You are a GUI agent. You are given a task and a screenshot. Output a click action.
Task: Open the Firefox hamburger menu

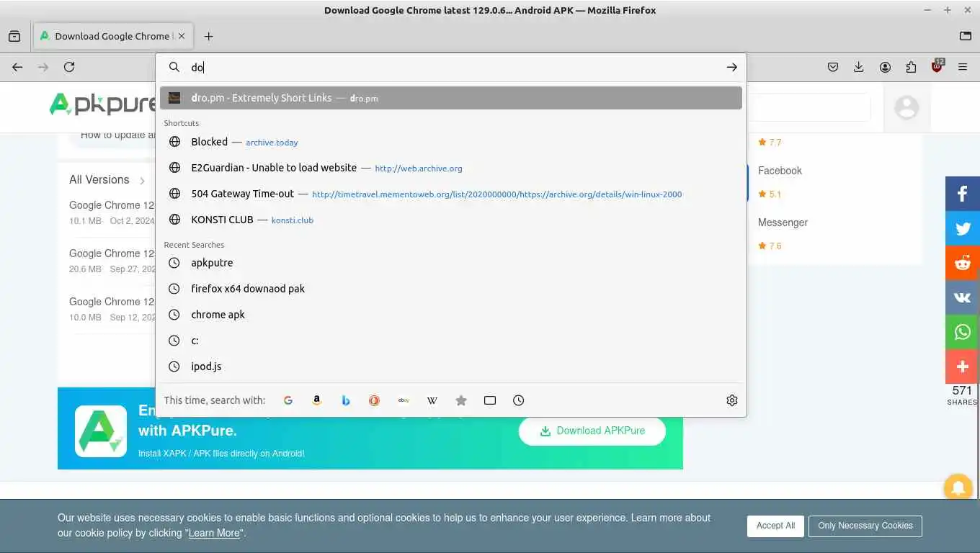963,67
